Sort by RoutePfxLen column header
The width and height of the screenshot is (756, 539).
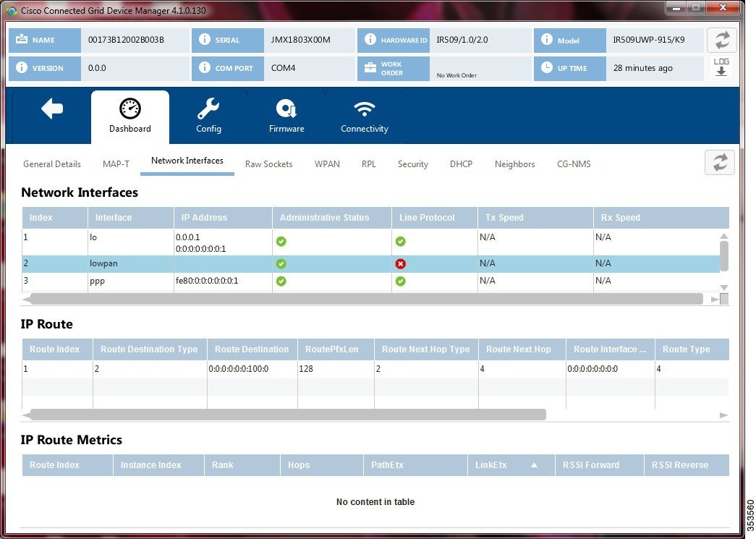tap(336, 349)
